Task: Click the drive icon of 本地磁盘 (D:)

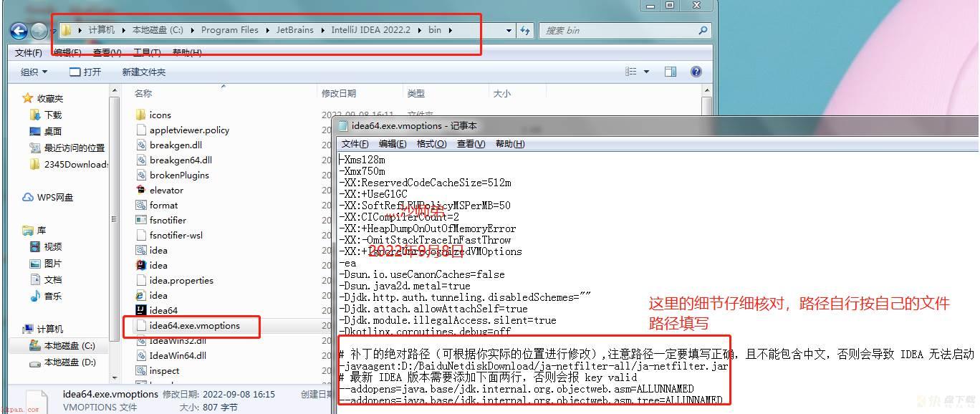Action: [x=35, y=362]
